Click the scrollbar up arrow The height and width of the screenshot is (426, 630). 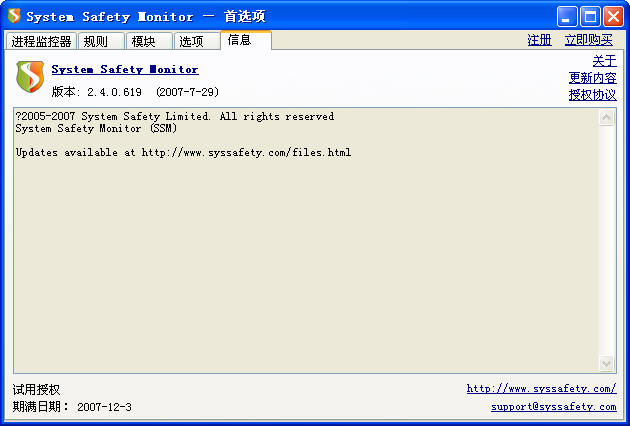[606, 117]
